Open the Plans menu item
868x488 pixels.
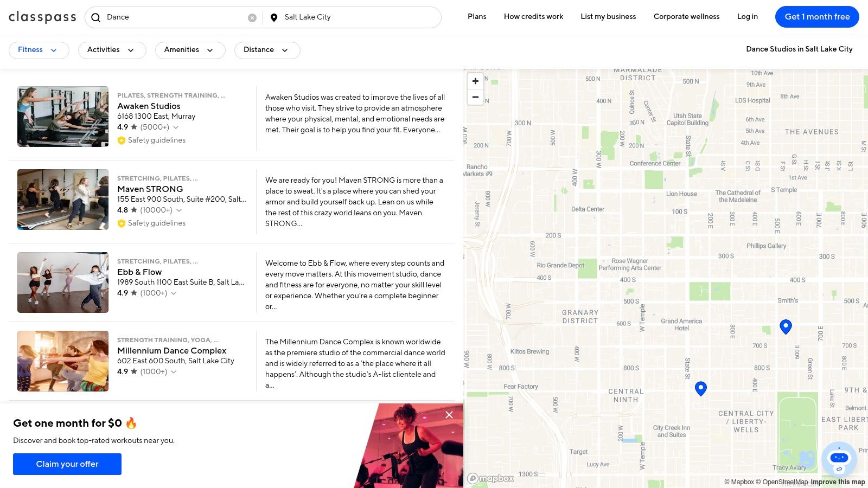[x=477, y=17]
